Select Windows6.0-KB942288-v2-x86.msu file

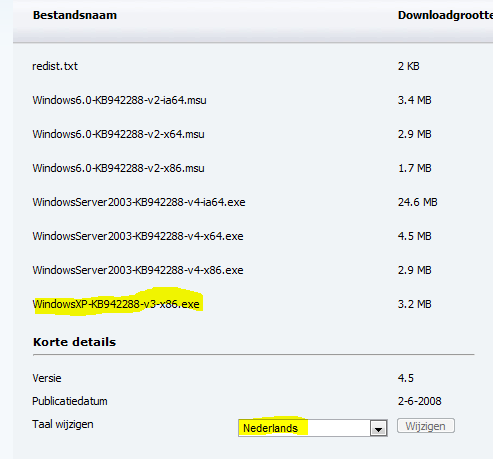pyautogui.click(x=118, y=168)
